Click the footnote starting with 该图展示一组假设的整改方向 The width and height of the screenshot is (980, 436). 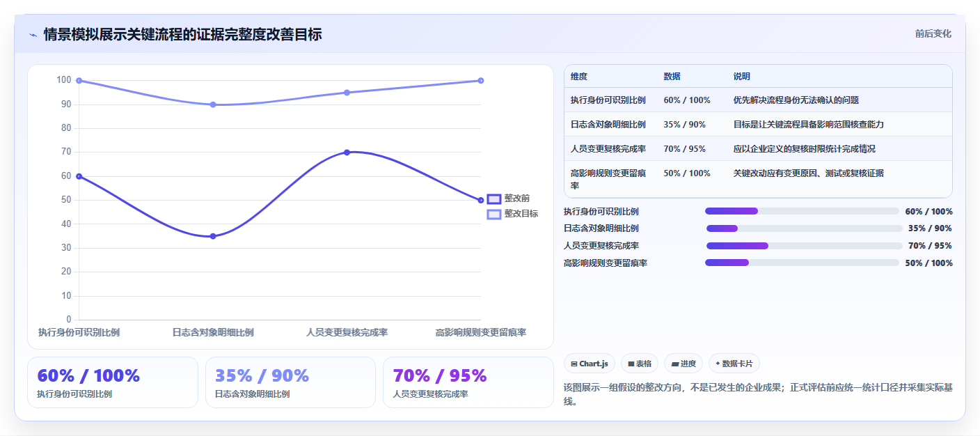[757, 395]
